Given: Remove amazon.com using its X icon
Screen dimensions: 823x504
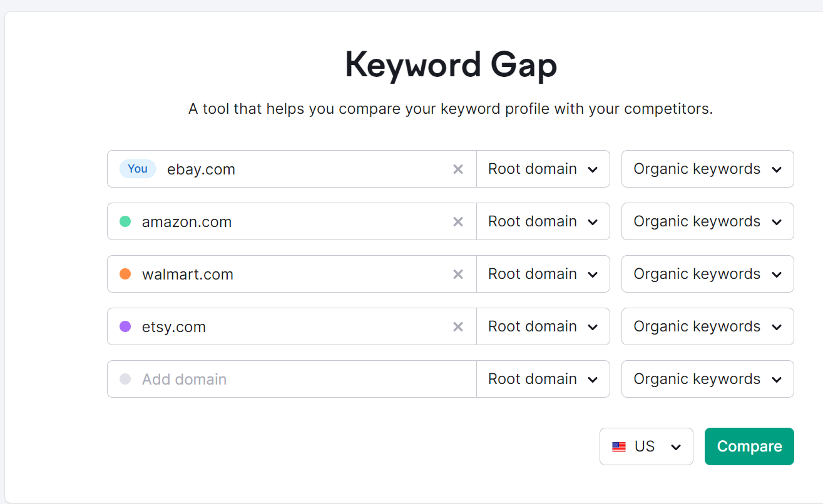Looking at the screenshot, I should (458, 221).
